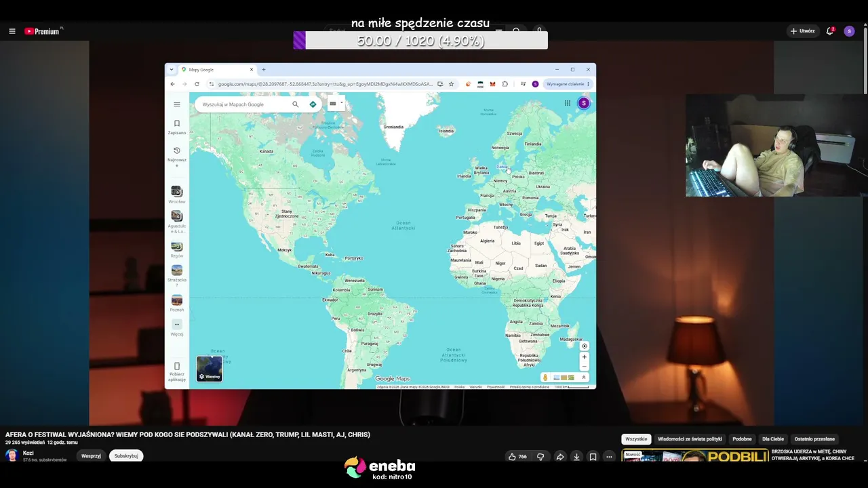Open the input tools dropdown arrow in Maps
The image size is (868, 488).
[x=341, y=104]
